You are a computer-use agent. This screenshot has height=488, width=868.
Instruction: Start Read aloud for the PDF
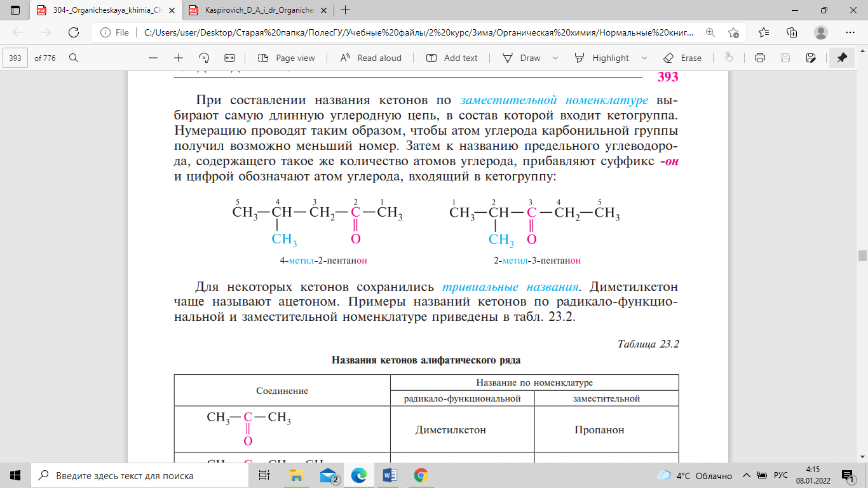coord(371,58)
